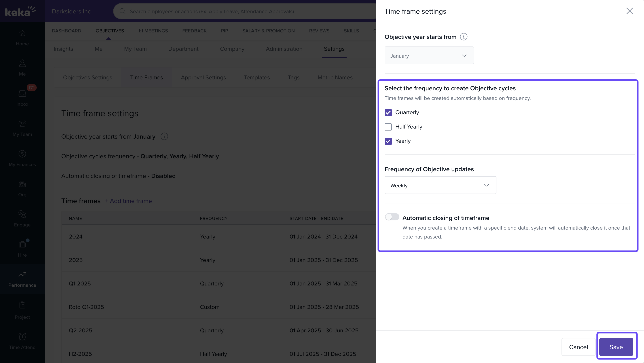This screenshot has width=644, height=363.
Task: Open the January month dropdown
Action: (x=429, y=56)
